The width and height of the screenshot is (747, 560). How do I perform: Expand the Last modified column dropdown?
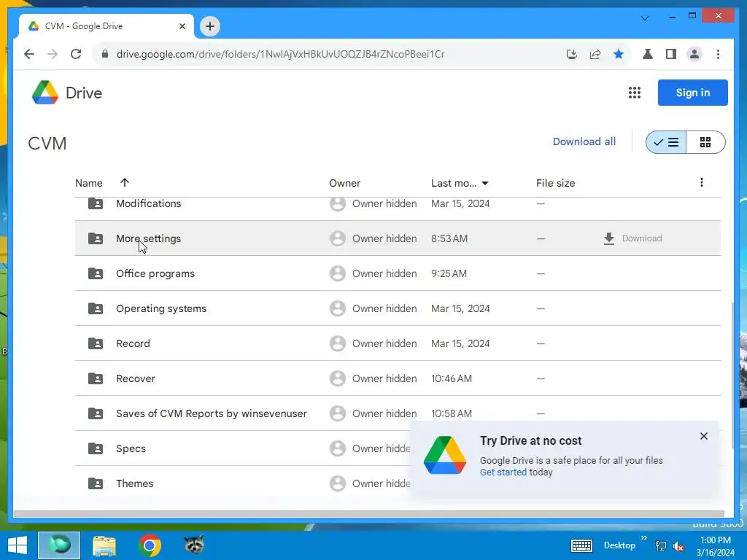point(485,183)
